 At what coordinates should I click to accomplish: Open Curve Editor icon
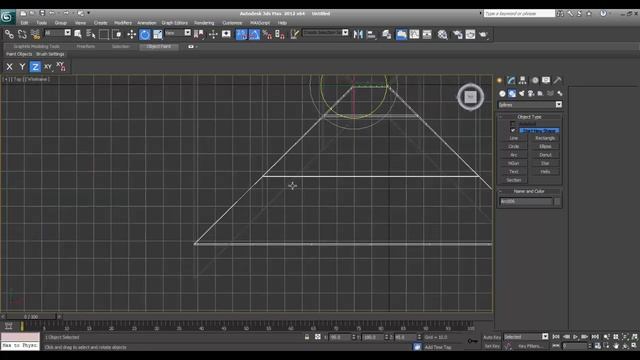pos(414,34)
